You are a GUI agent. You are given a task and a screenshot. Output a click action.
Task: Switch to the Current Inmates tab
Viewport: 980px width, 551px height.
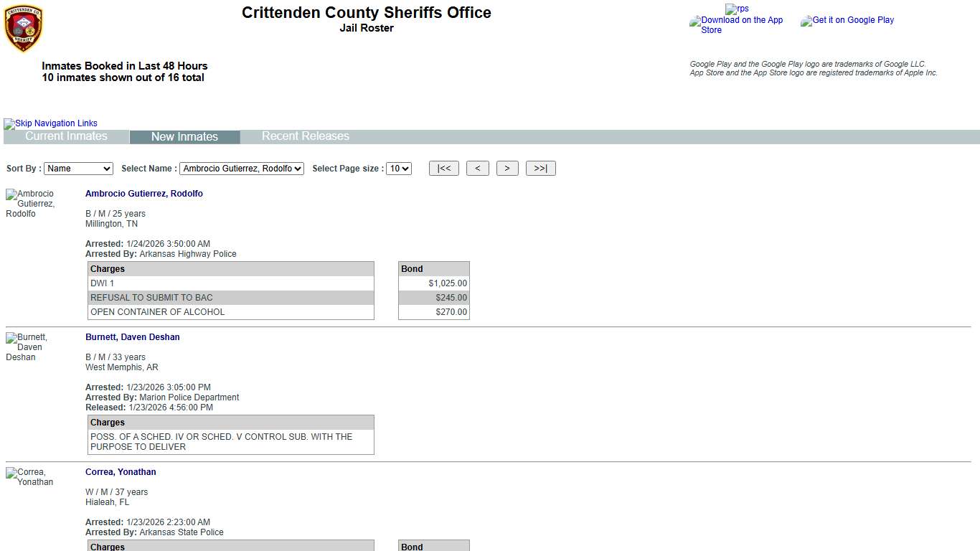[x=66, y=136]
